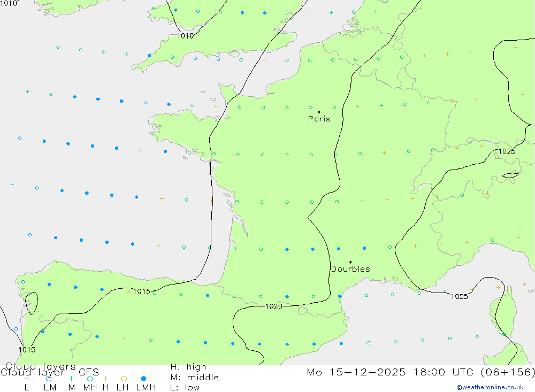The height and width of the screenshot is (392, 535).
Task: Click the green circle MH legend symbol
Action: (x=90, y=379)
